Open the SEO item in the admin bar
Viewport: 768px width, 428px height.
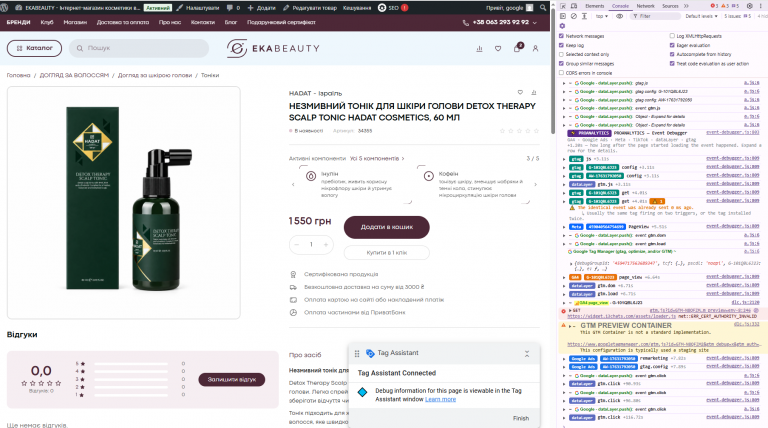[x=393, y=8]
